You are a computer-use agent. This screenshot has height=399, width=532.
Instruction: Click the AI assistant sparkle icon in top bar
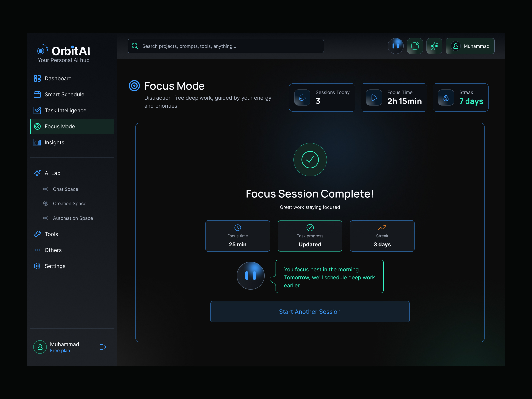pyautogui.click(x=434, y=46)
